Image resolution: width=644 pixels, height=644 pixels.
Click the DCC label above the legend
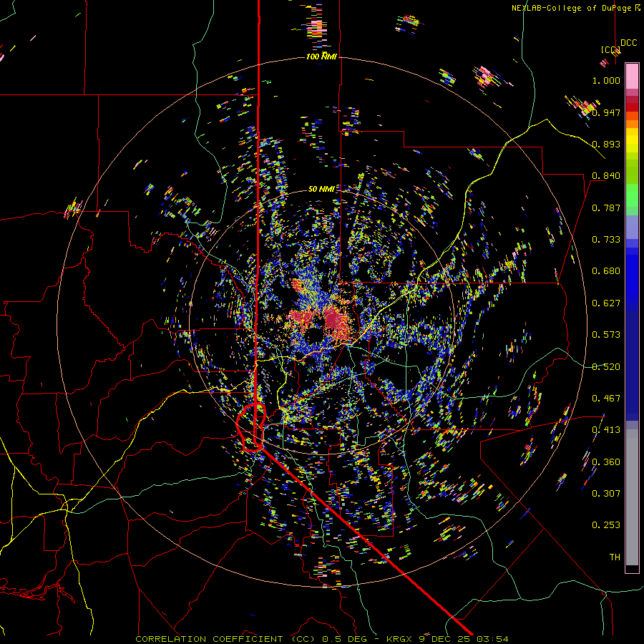pos(628,43)
